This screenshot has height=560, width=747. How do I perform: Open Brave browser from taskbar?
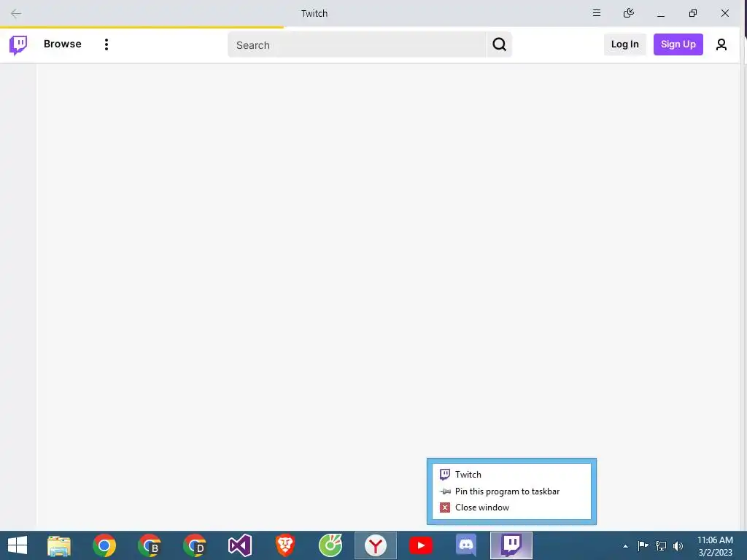pos(285,545)
